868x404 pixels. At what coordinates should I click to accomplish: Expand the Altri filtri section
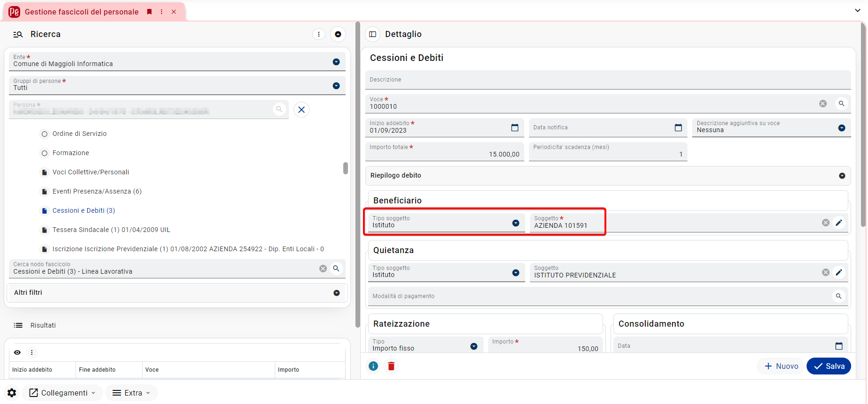(177, 293)
